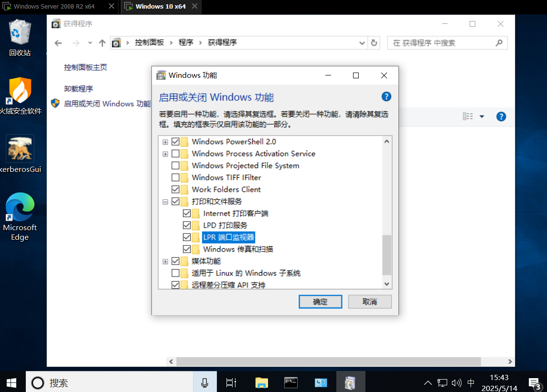
Task: Click the up arrow navigation button
Action: [102, 43]
